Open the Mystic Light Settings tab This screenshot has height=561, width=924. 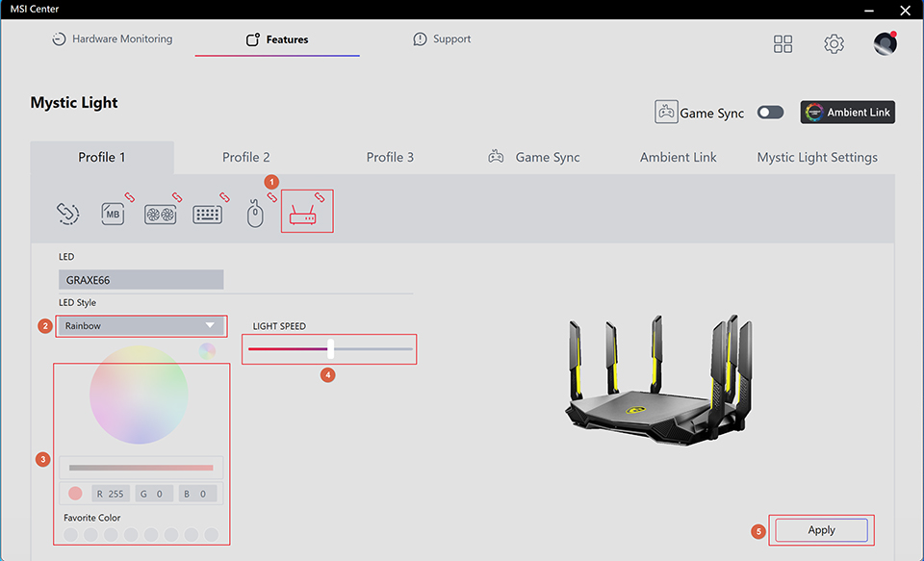coord(817,158)
